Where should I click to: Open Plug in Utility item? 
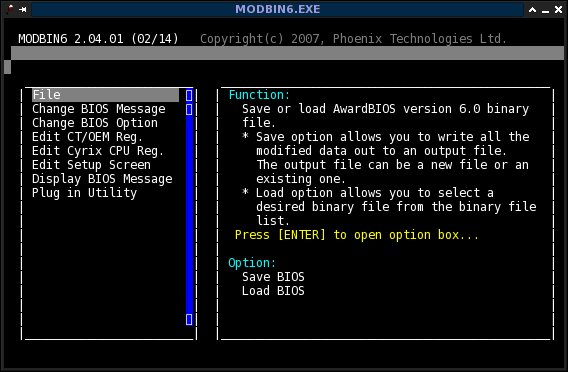(x=84, y=193)
